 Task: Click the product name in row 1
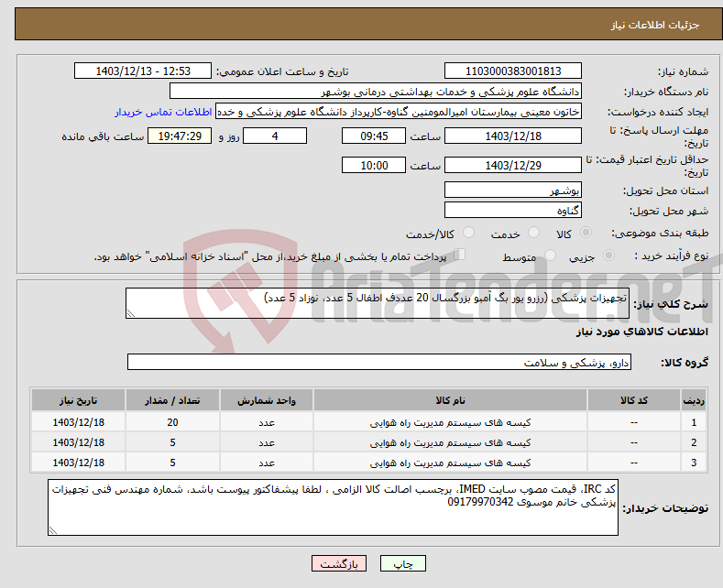tap(450, 422)
